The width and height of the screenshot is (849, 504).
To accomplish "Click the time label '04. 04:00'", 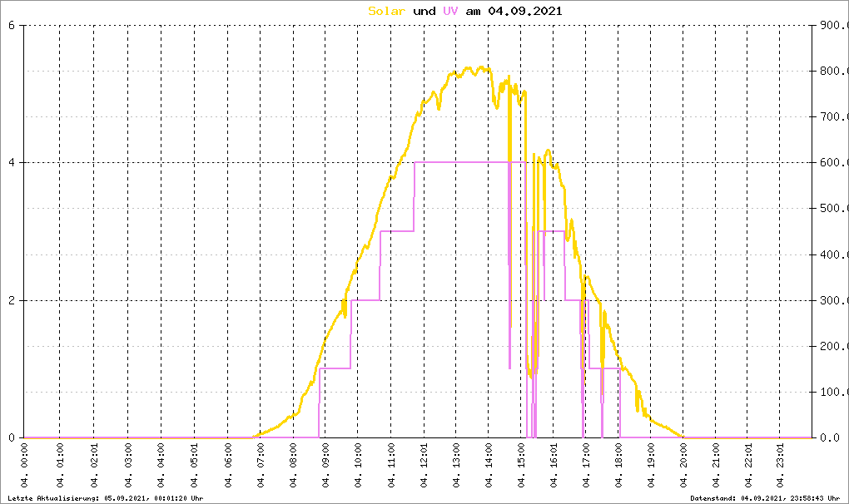I will coord(161,466).
